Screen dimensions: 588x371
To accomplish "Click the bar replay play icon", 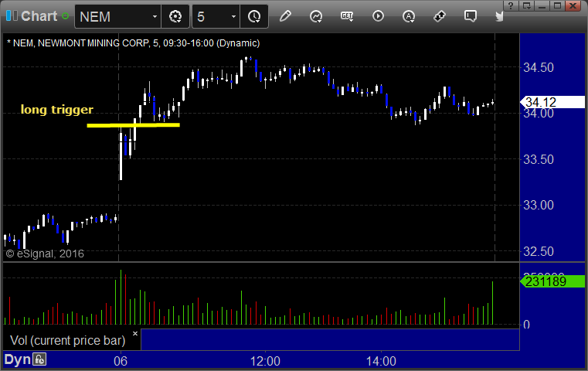I will tap(378, 16).
